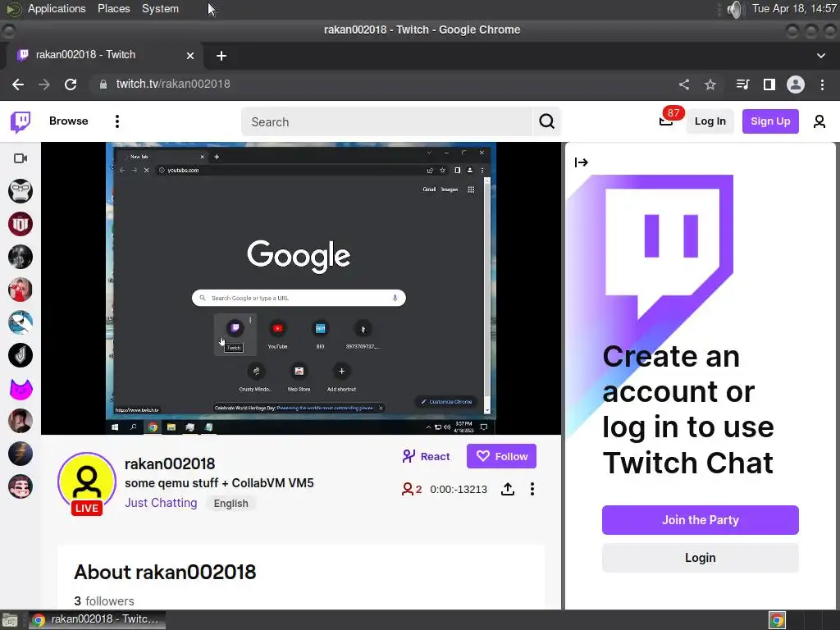Click the Join the Party button
This screenshot has height=630, width=840.
[701, 519]
